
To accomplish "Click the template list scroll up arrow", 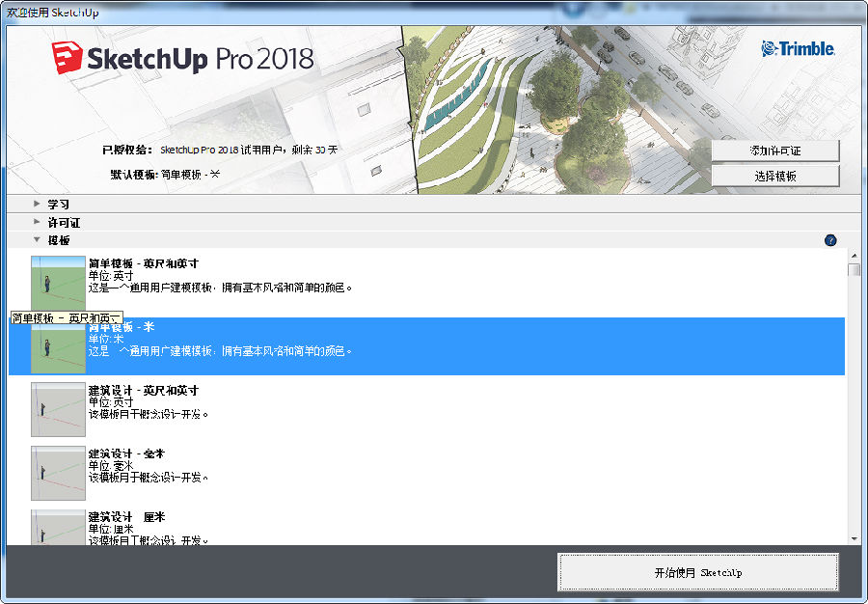I will [x=854, y=256].
